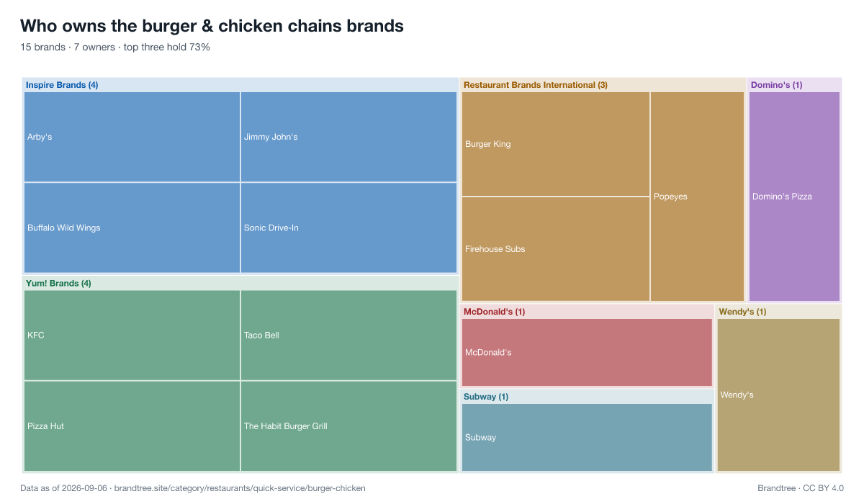Click the Jimmy John's tile
This screenshot has width=864, height=504.
(x=348, y=137)
